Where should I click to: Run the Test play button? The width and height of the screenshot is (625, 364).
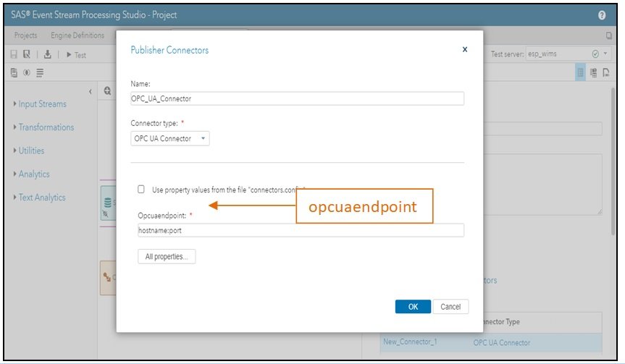coord(75,55)
